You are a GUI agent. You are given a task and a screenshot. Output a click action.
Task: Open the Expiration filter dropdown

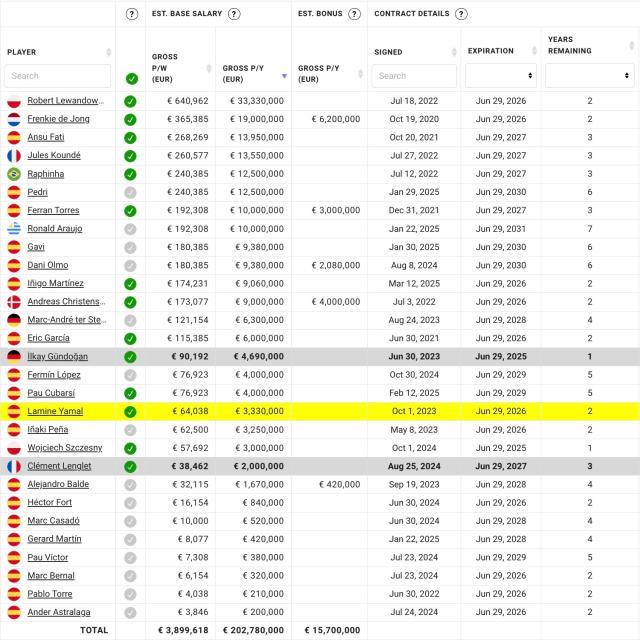pyautogui.click(x=500, y=76)
